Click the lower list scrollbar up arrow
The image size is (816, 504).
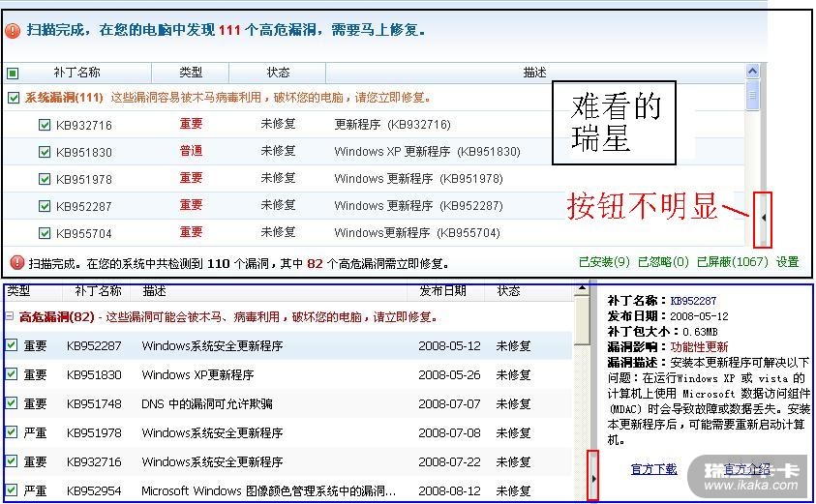(582, 288)
